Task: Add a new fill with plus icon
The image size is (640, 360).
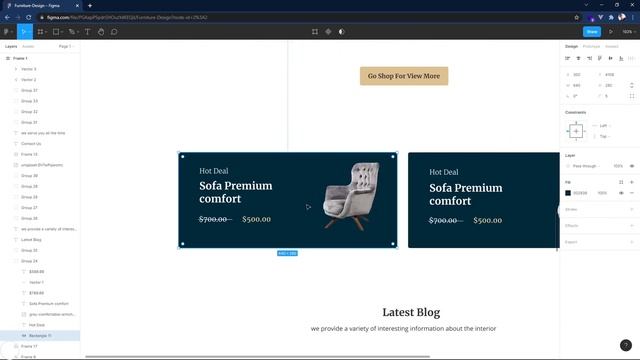Action: coord(632,182)
